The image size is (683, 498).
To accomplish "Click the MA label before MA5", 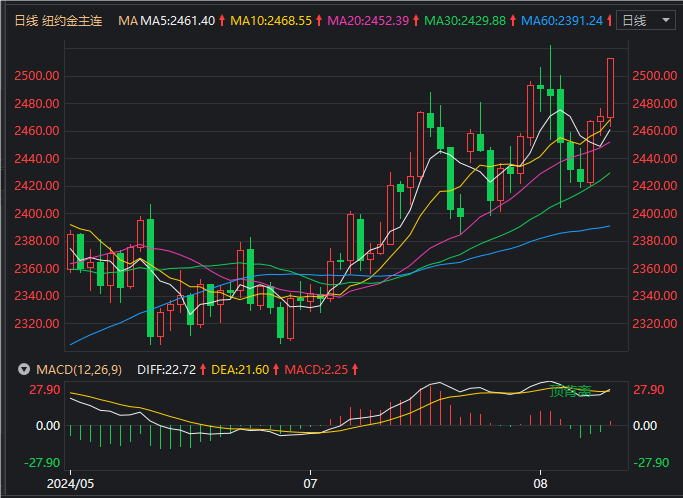I will 127,20.
